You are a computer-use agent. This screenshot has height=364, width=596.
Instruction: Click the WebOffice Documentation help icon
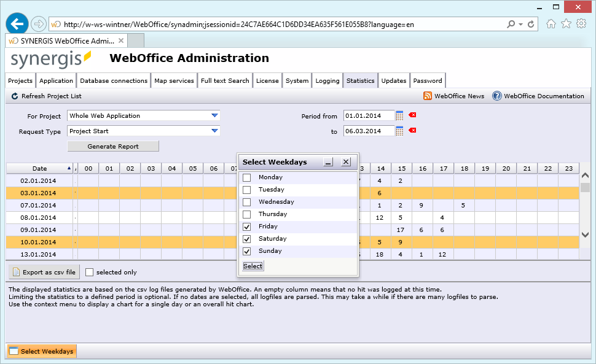(x=497, y=96)
